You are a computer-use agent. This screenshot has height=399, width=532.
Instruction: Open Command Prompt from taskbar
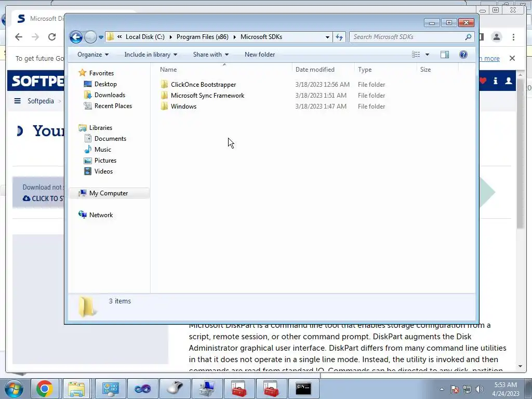point(303,389)
